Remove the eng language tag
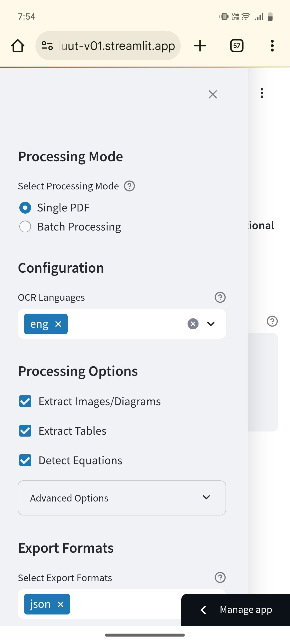Viewport: 290px width, 644px height. [58, 324]
